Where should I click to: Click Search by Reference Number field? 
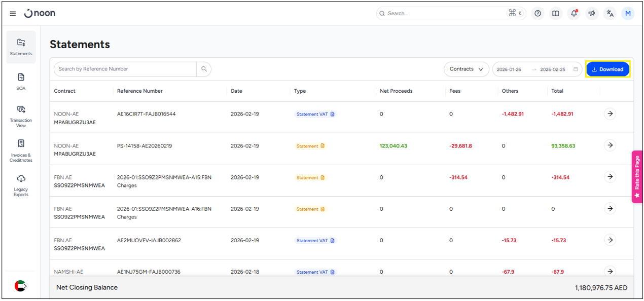(125, 69)
